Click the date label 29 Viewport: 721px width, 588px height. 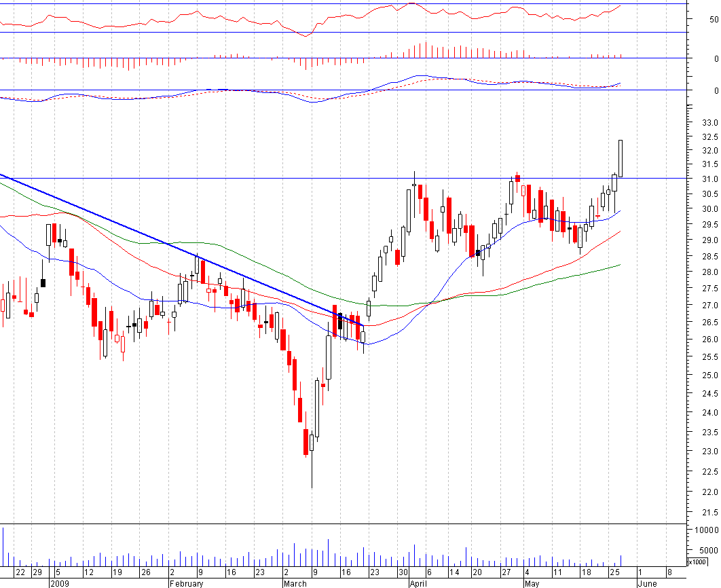click(37, 572)
